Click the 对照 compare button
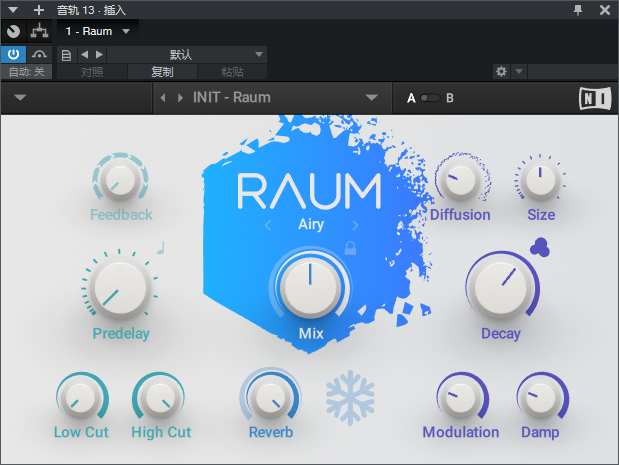Screen dimensions: 619x465 pyautogui.click(x=92, y=72)
